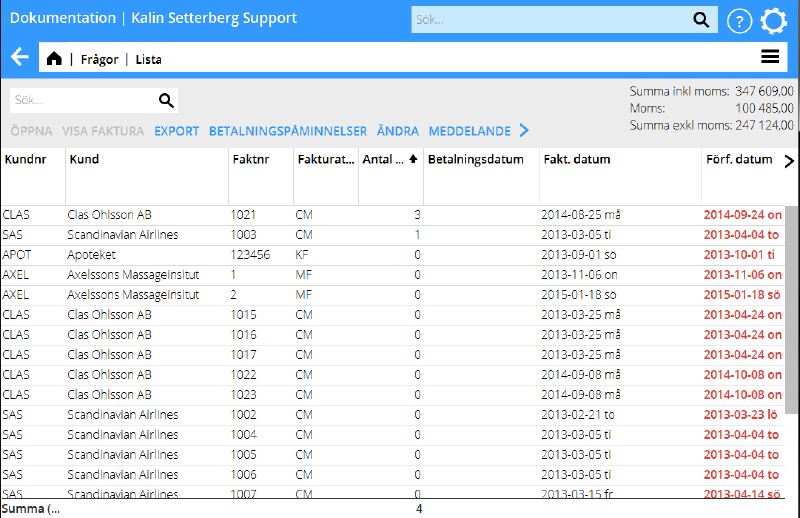Select invoice 1004 row
The width and height of the screenshot is (800, 518).
pos(393,434)
